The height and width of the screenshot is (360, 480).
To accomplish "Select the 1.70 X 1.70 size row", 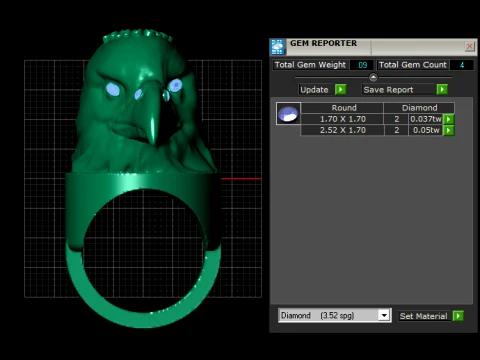I will 378,119.
